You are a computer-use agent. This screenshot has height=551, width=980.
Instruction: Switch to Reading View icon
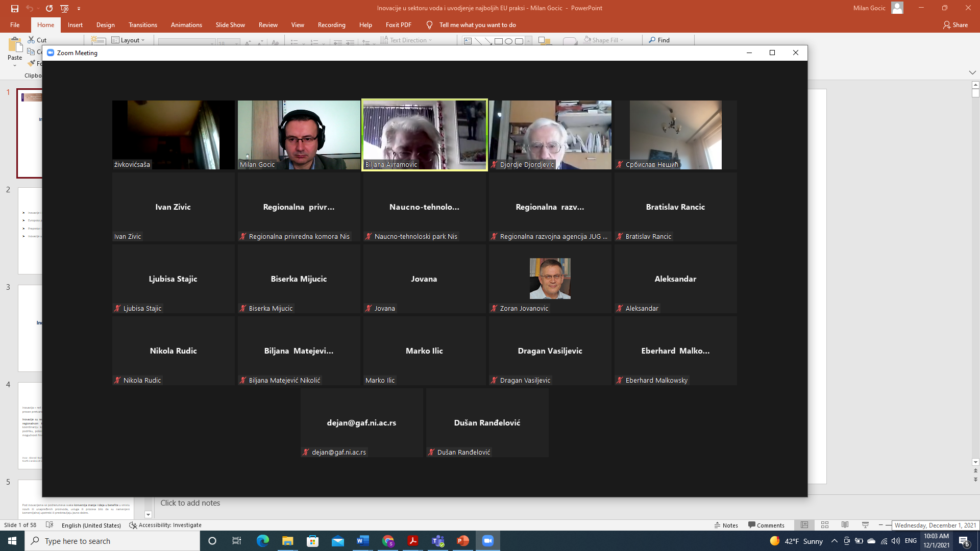pos(845,525)
